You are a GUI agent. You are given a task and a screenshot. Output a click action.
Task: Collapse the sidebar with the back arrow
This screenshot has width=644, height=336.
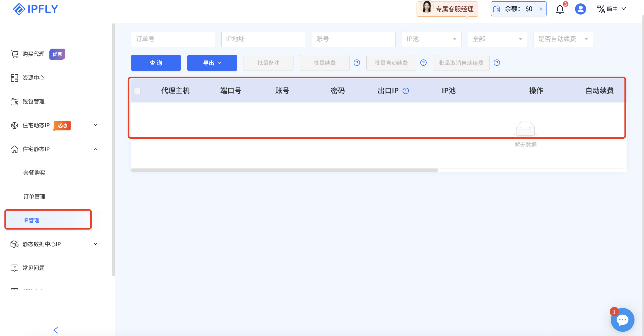point(55,330)
